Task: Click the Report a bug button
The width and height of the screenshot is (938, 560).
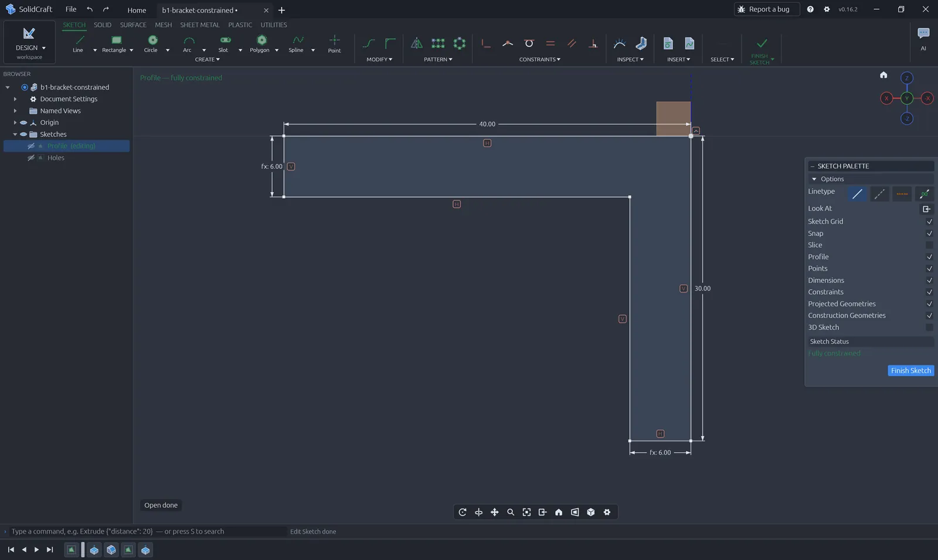Action: point(767,9)
